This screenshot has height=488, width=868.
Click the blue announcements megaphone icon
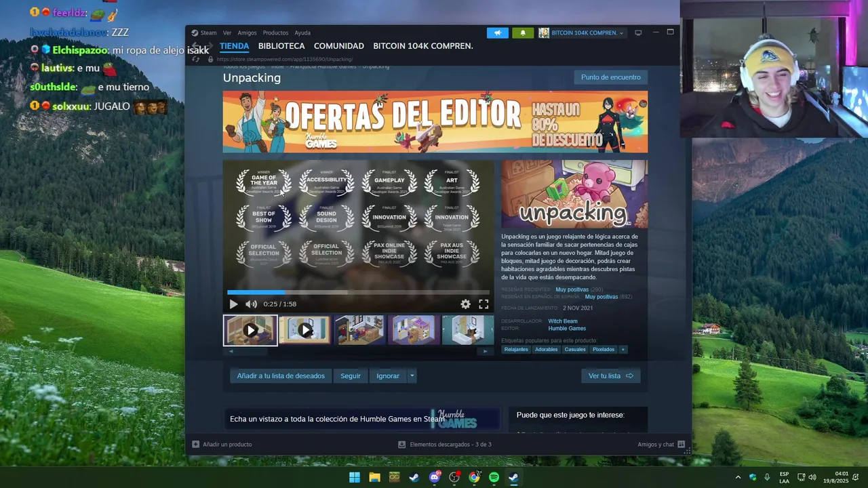(497, 33)
